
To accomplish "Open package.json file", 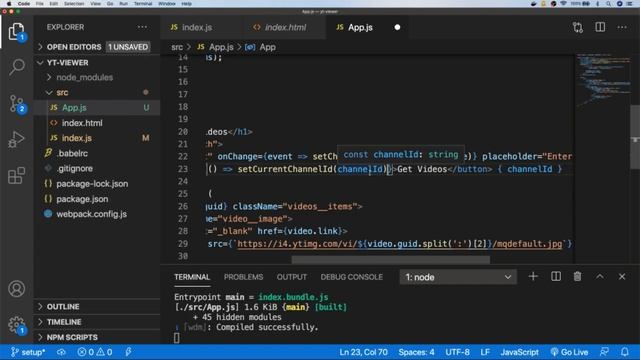I will click(x=96, y=199).
